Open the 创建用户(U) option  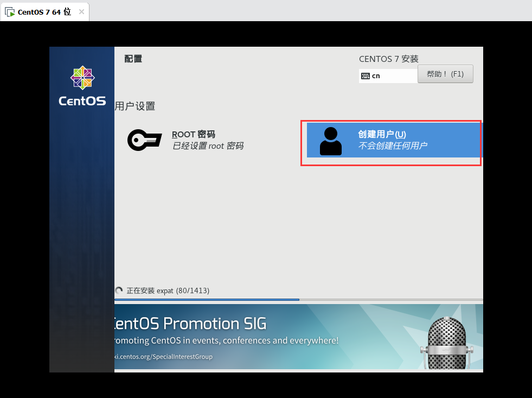click(x=394, y=140)
